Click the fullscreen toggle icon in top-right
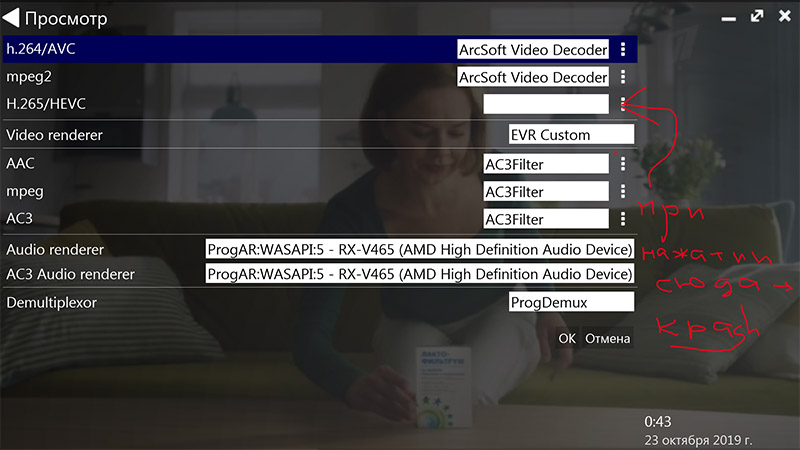Screen dimensions: 800x450 (757, 17)
